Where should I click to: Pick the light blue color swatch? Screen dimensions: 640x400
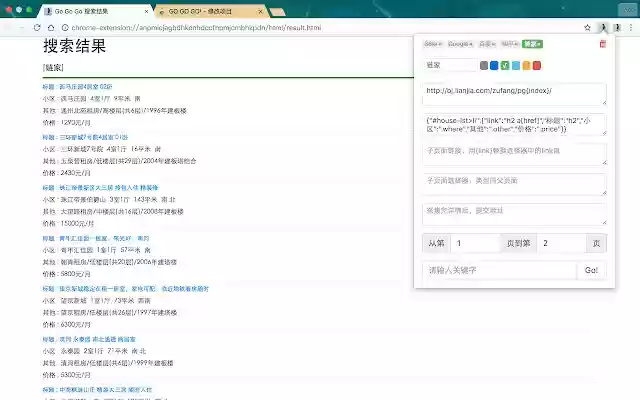[x=516, y=65]
